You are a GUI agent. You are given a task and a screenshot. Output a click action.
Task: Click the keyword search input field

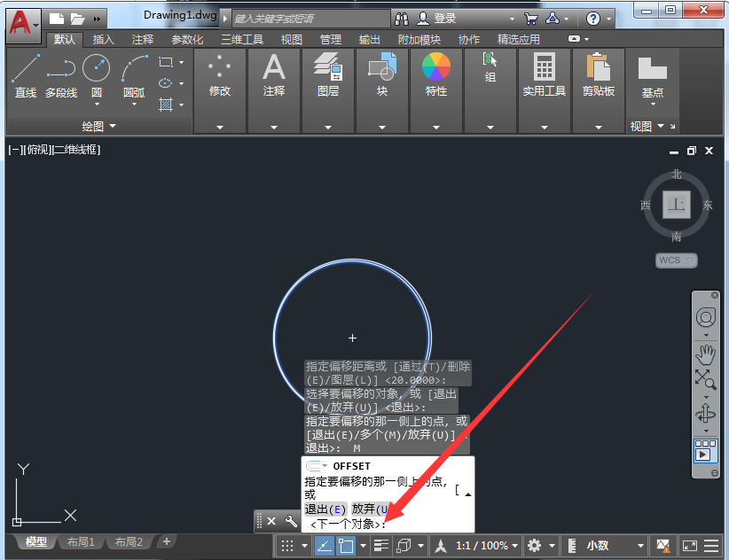pyautogui.click(x=310, y=19)
